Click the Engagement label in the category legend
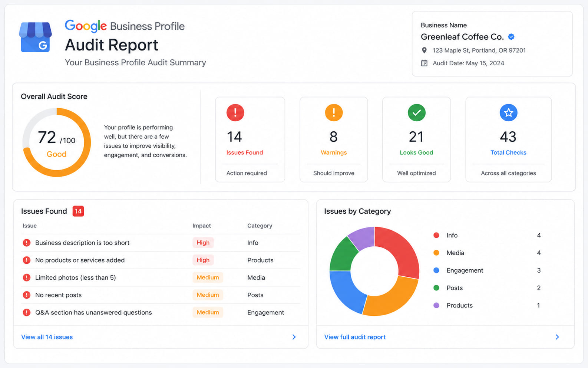588x368 pixels. coord(465,270)
